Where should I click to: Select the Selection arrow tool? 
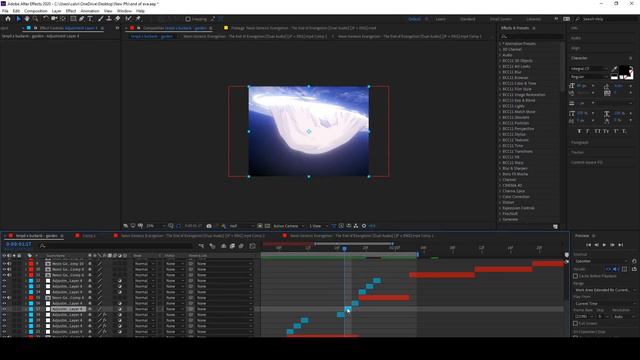click(x=18, y=19)
